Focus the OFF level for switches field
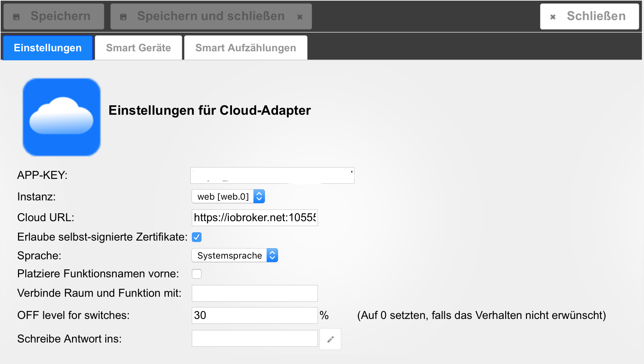This screenshot has width=644, height=364. pos(254,315)
